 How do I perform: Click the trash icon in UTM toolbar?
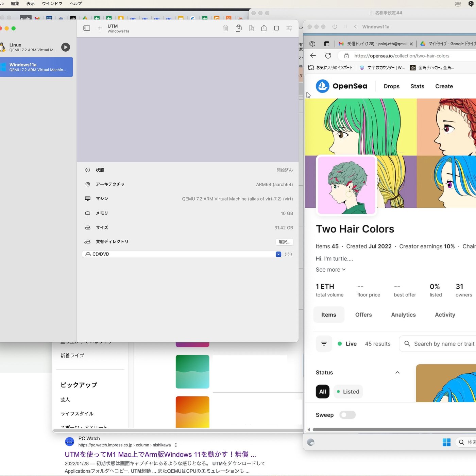click(225, 28)
